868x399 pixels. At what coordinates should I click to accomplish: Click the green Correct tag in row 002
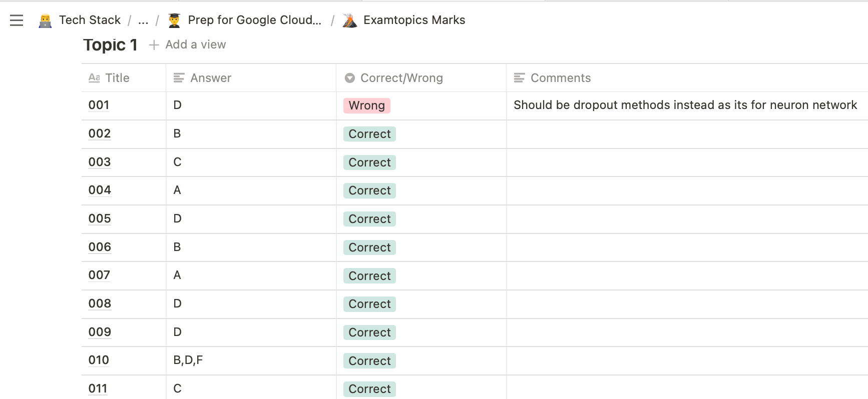(x=369, y=134)
